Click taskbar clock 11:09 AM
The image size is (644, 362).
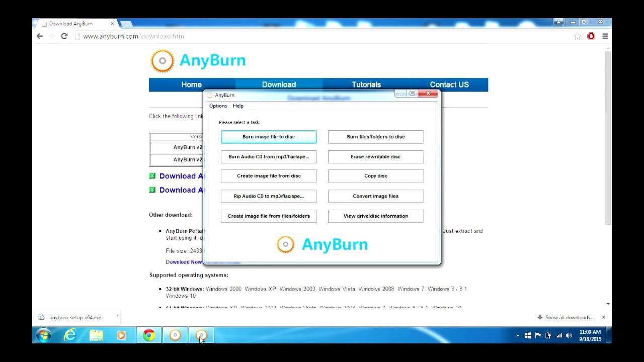590,335
